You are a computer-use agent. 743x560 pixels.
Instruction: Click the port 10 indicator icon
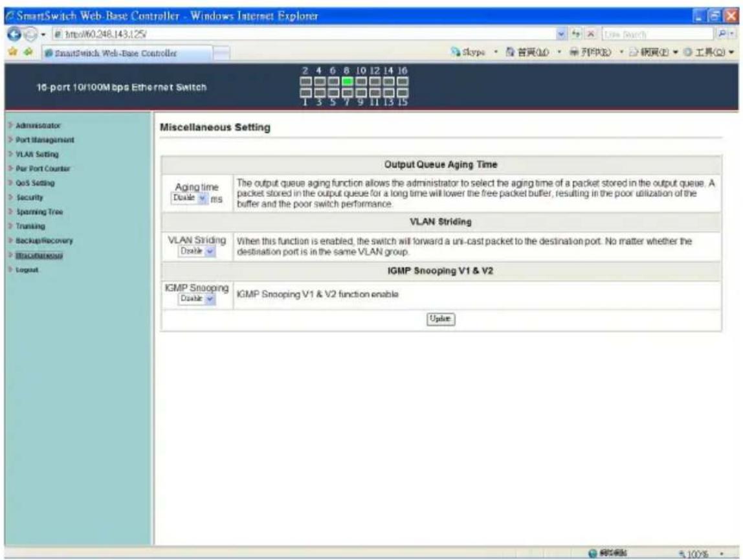pos(361,82)
